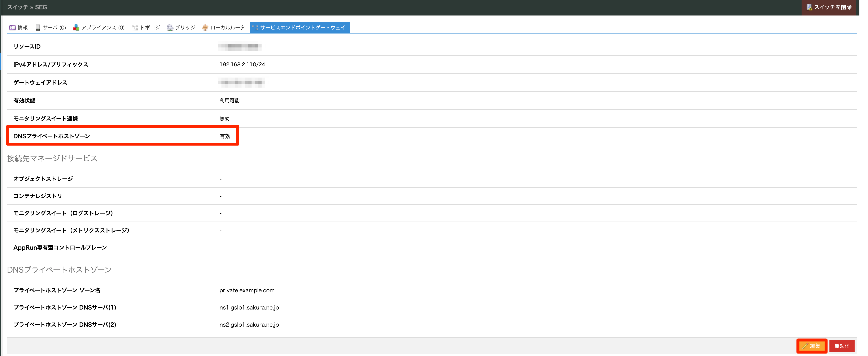The image size is (868, 356).
Task: Click the icon beside スイッチを削除
Action: [x=809, y=7]
